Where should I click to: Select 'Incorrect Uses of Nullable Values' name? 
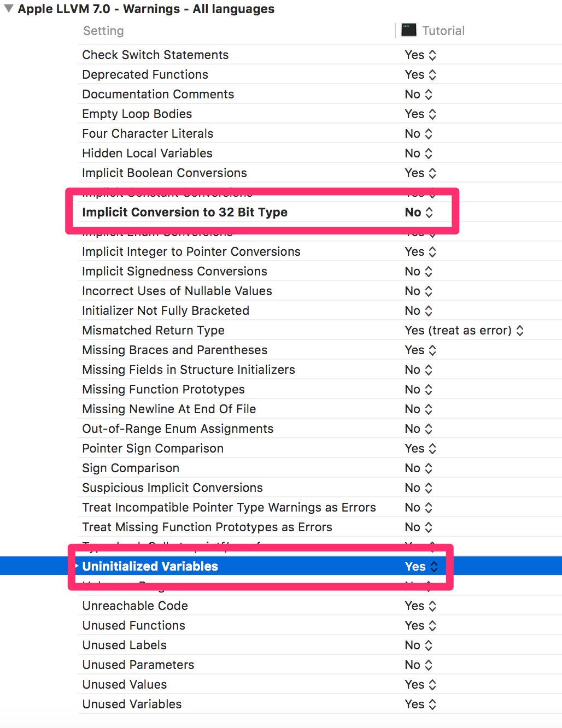[177, 291]
